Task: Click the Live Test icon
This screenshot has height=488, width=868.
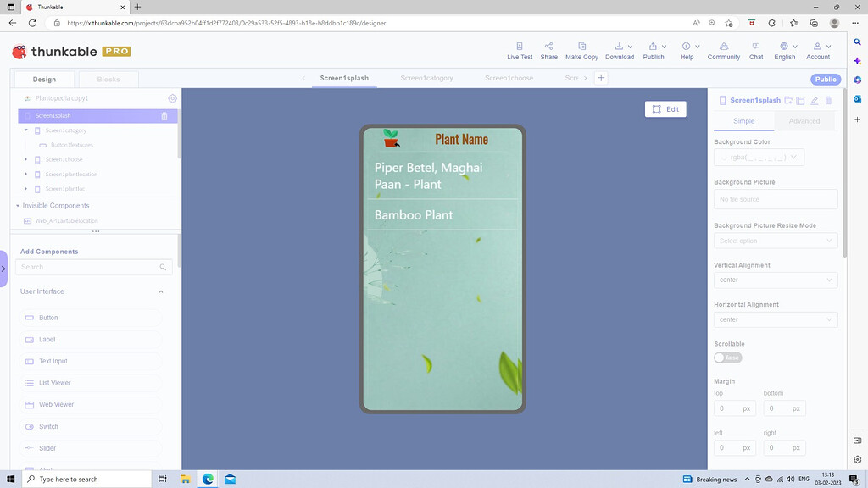Action: [x=520, y=47]
